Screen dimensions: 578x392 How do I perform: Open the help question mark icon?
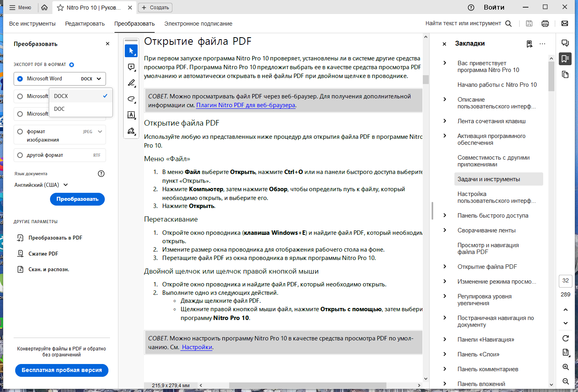tap(471, 8)
